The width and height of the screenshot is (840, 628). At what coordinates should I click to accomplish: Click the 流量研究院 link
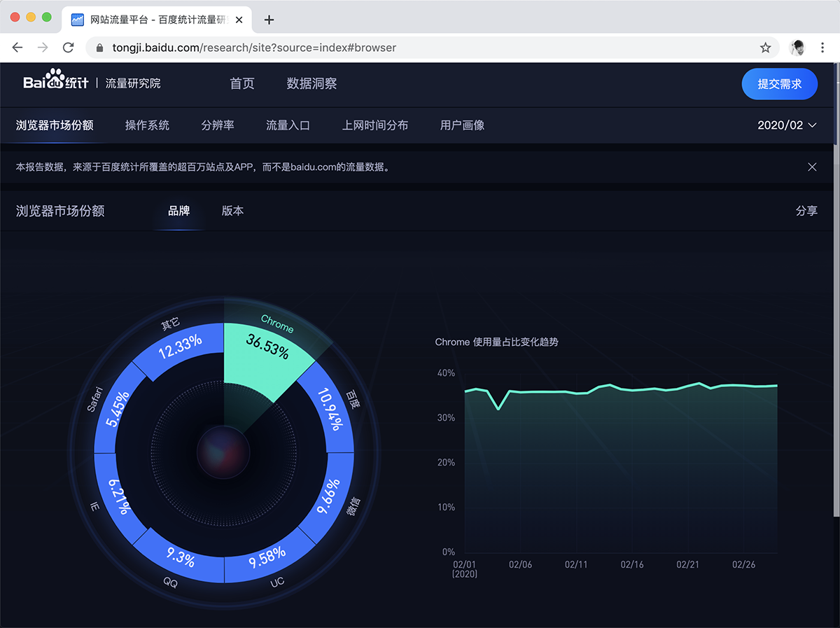133,83
